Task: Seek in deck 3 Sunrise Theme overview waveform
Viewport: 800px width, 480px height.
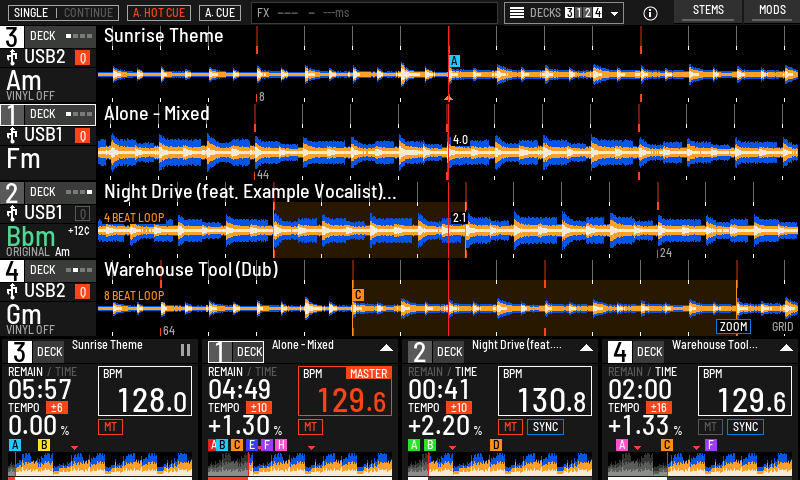Action: [x=100, y=465]
